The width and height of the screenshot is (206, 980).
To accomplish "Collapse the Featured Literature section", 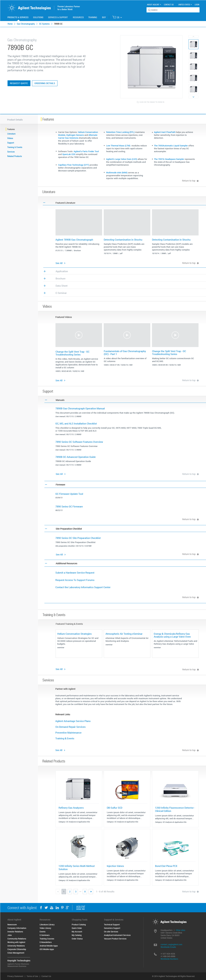I will pyautogui.click(x=44, y=203).
